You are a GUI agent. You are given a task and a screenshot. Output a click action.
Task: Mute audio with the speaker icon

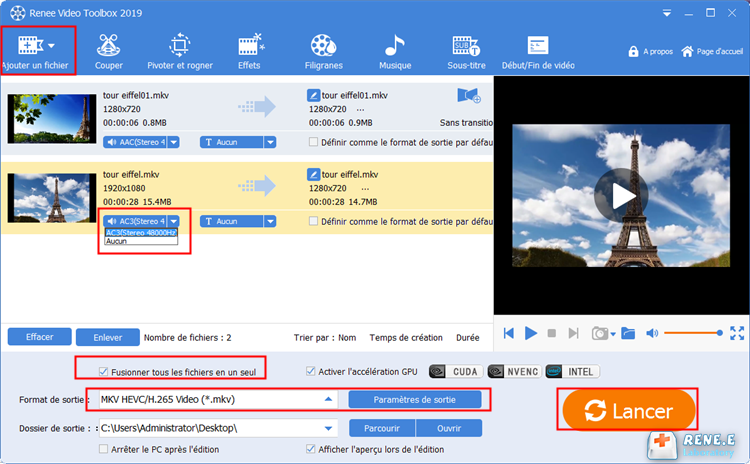click(x=652, y=333)
